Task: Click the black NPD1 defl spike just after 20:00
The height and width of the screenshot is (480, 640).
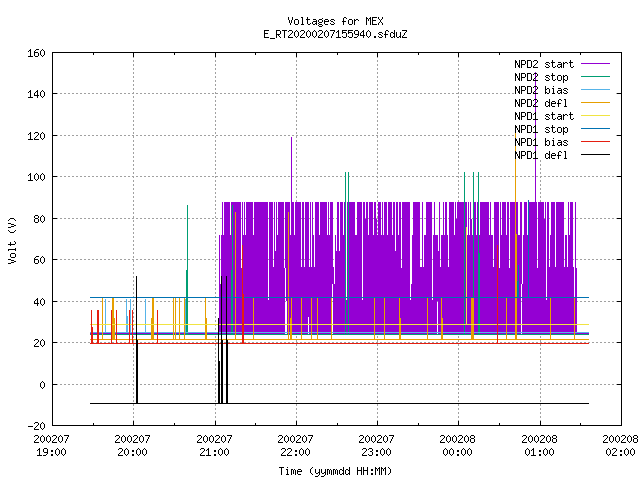Action: point(137,340)
